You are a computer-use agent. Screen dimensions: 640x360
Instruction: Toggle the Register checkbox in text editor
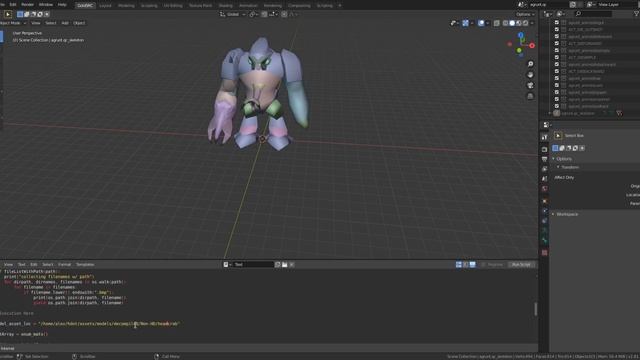[x=483, y=265]
